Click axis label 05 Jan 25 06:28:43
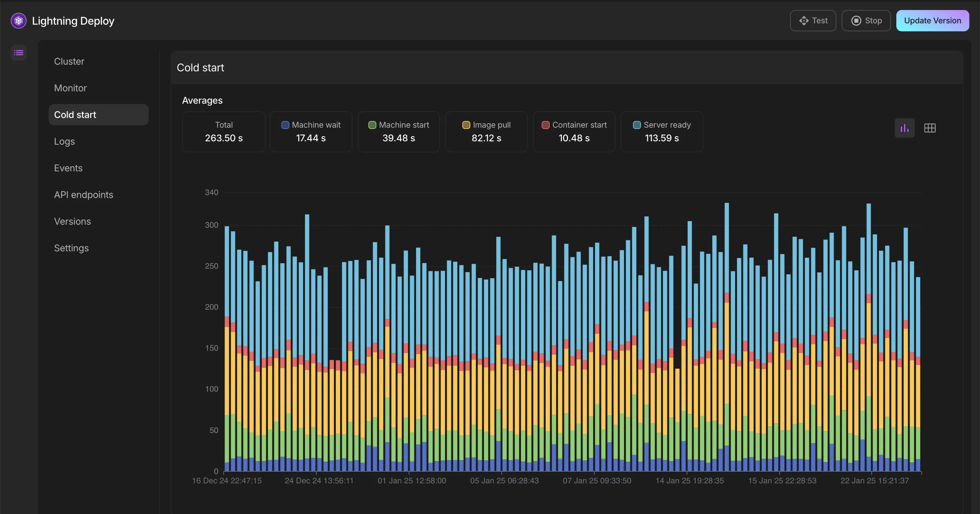 [504, 481]
